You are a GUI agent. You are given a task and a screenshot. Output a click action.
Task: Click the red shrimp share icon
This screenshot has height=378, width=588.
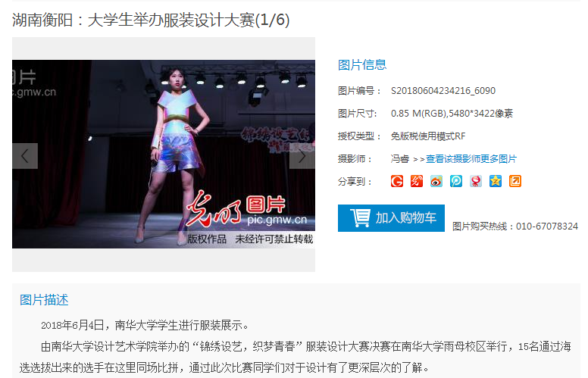476,181
